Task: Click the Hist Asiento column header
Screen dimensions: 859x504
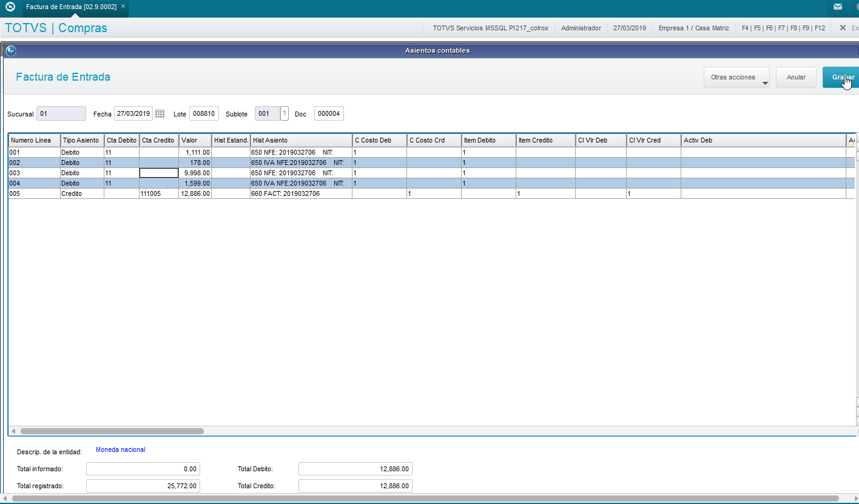Action: click(x=301, y=140)
